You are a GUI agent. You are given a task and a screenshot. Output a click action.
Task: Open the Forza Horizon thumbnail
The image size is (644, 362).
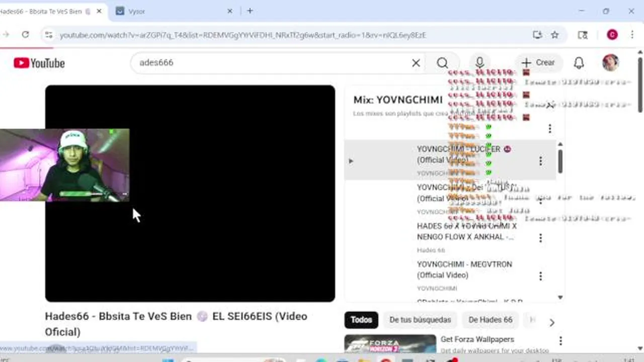pos(390,344)
